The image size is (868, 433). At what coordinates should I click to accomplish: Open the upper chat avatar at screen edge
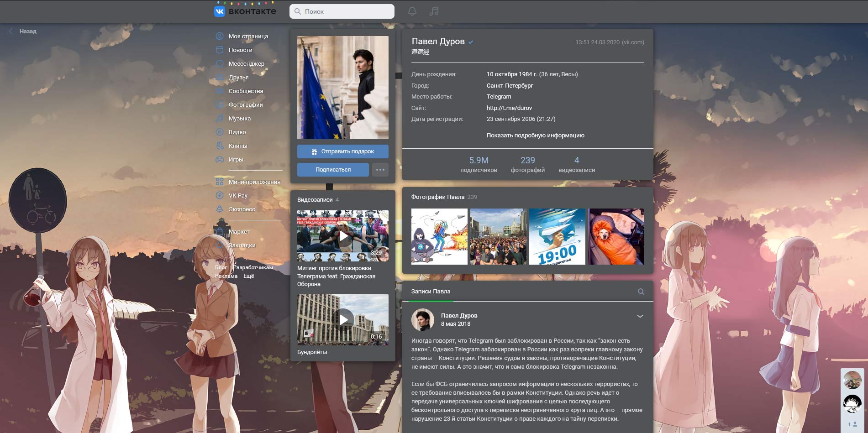point(852,380)
